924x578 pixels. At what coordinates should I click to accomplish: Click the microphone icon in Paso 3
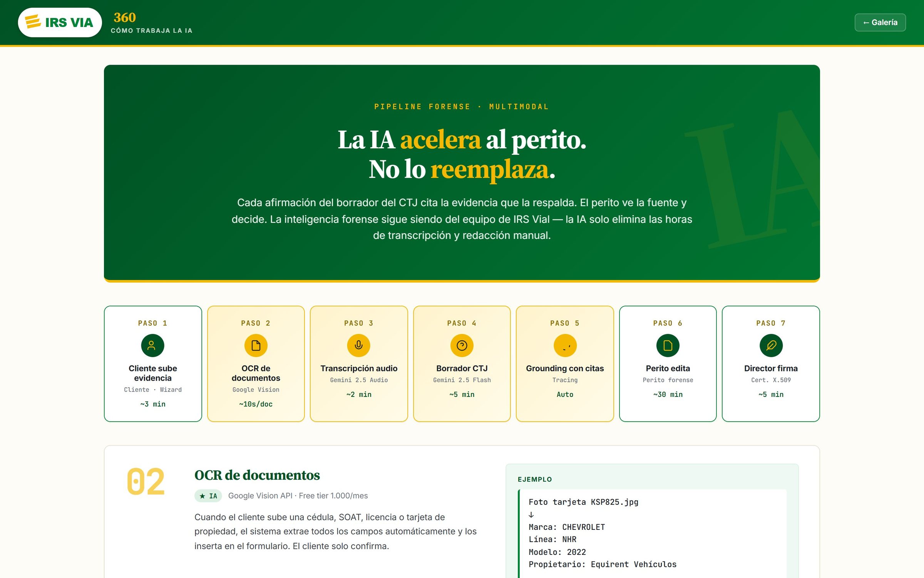(358, 345)
